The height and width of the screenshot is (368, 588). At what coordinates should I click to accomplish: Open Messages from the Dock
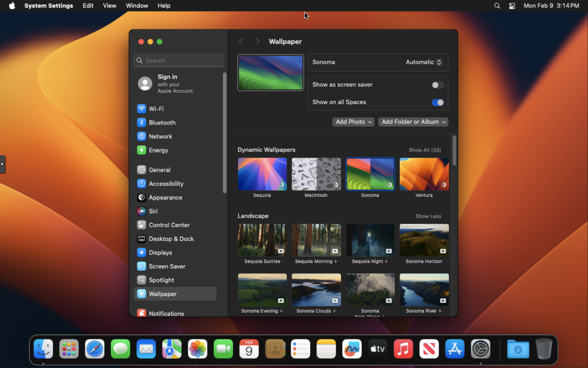(x=121, y=349)
